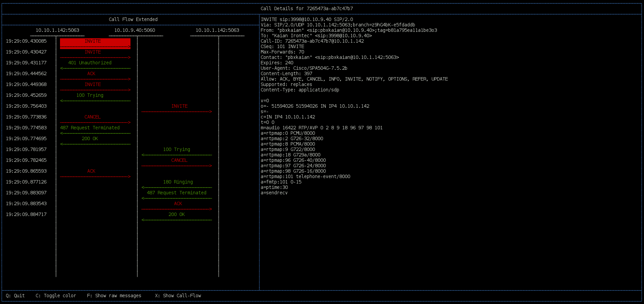Image resolution: width=644 pixels, height=304 pixels.
Task: Click the timestamp 19:29:09.865593
Action: pos(26,171)
